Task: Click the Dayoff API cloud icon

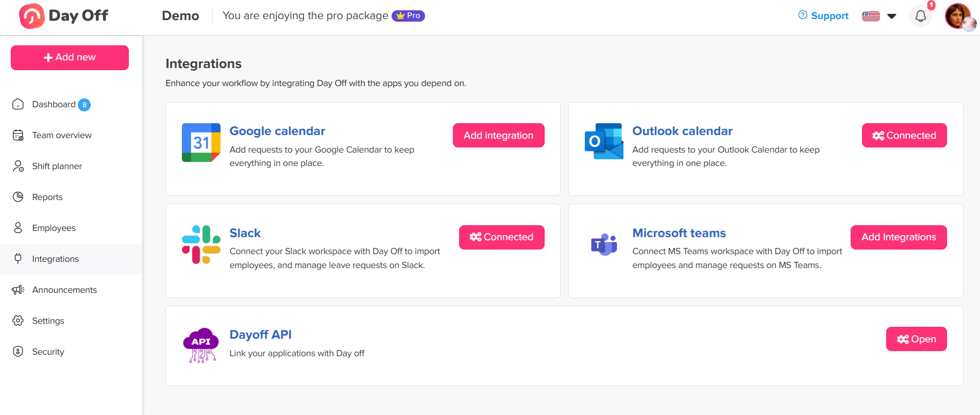Action: pos(201,345)
